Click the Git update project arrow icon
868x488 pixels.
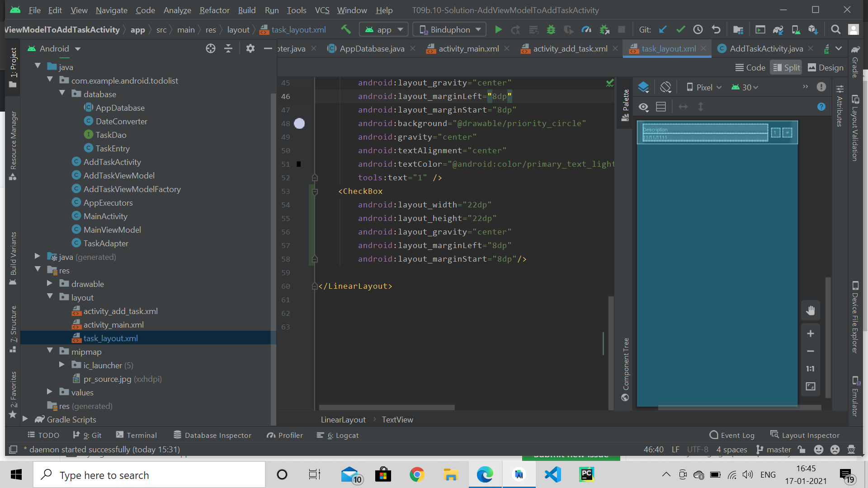tap(663, 29)
